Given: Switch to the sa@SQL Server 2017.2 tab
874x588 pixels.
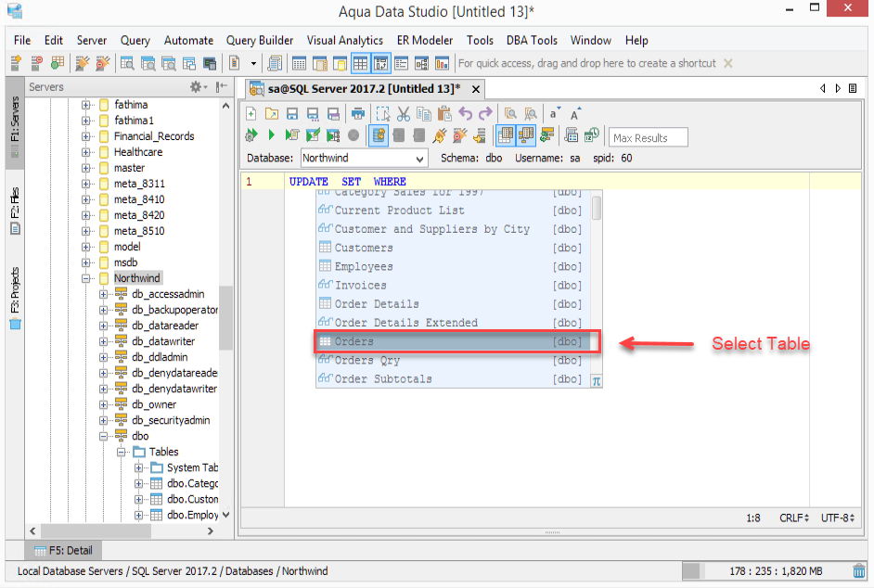Looking at the screenshot, I should point(353,89).
